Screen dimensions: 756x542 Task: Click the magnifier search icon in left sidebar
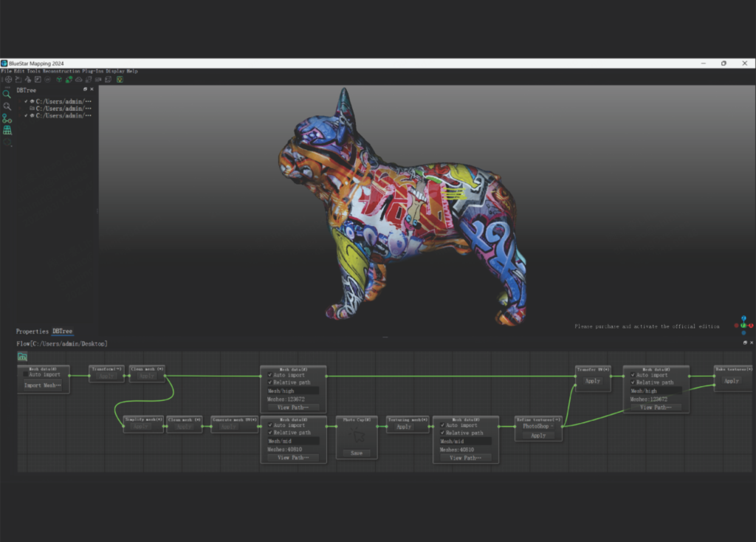point(7,94)
